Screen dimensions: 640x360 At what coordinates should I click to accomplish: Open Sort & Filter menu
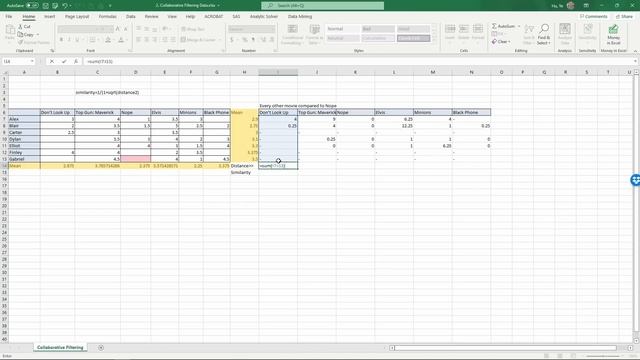pyautogui.click(x=529, y=34)
